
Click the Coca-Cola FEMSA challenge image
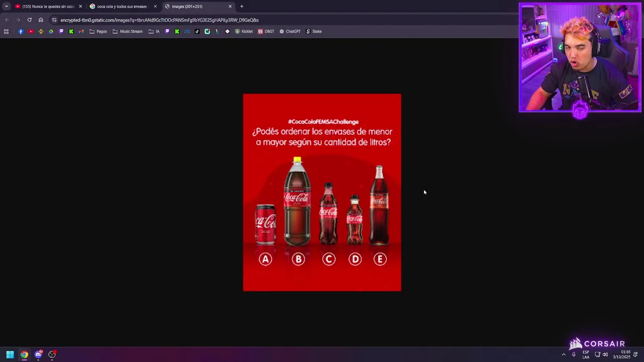[322, 192]
